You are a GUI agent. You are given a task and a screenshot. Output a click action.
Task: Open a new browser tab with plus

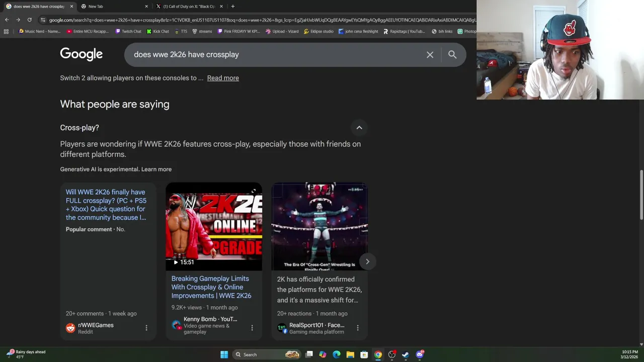[x=232, y=6]
